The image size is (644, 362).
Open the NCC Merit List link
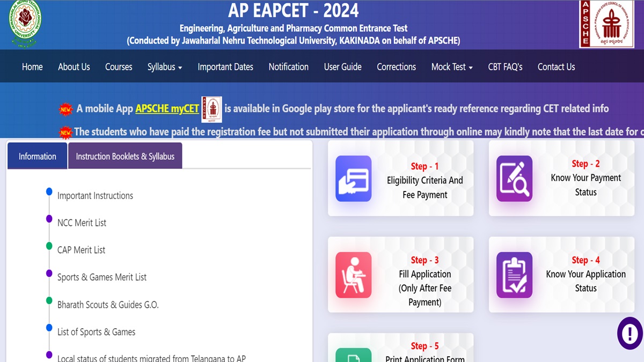click(x=82, y=223)
